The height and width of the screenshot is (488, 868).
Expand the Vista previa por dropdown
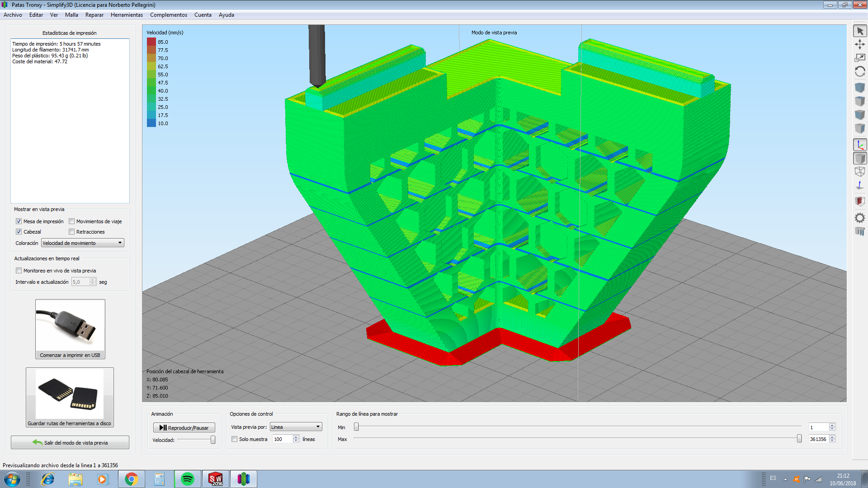pos(296,427)
